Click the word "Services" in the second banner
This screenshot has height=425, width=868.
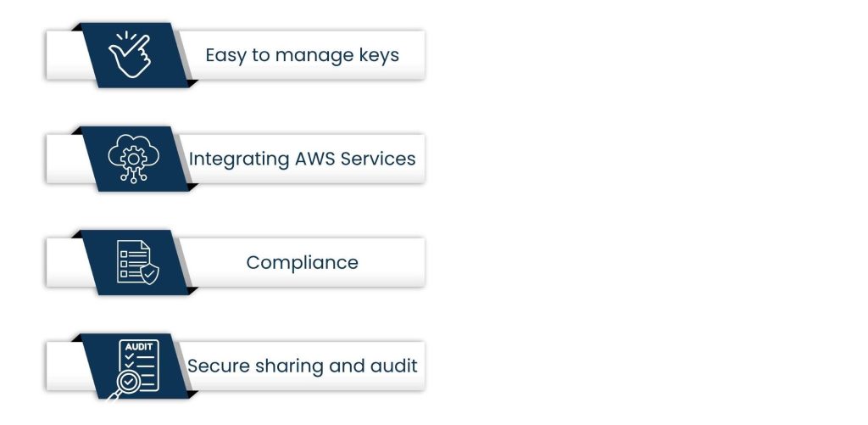378,159
